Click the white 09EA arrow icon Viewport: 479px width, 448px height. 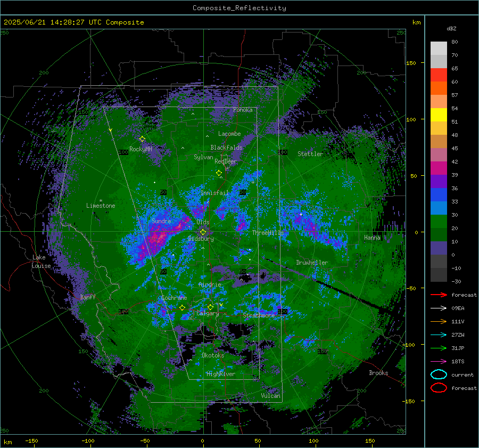pos(439,308)
